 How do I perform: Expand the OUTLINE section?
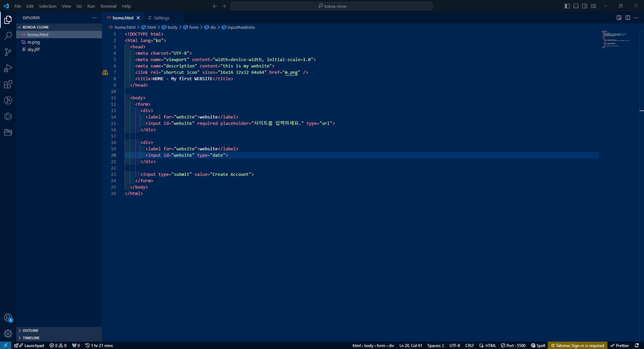(59, 331)
